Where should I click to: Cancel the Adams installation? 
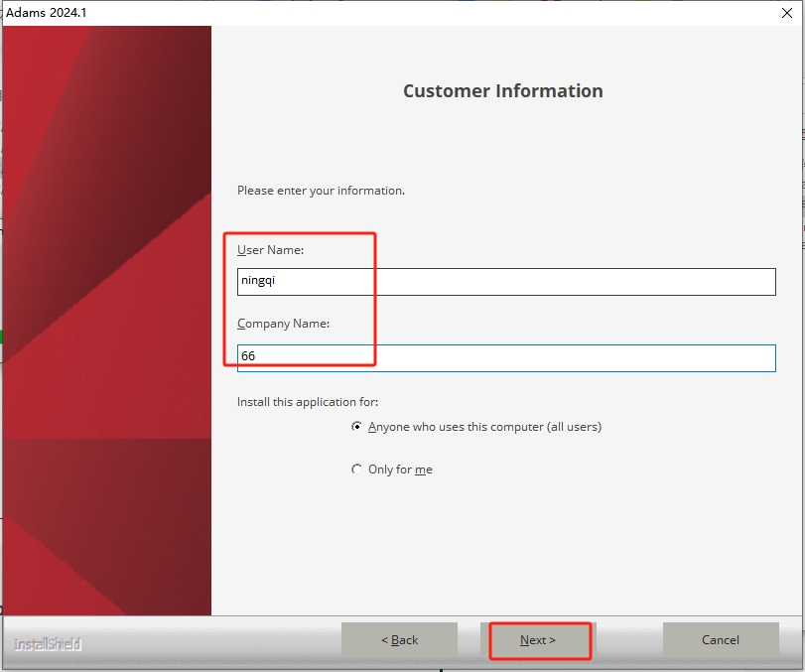point(721,639)
